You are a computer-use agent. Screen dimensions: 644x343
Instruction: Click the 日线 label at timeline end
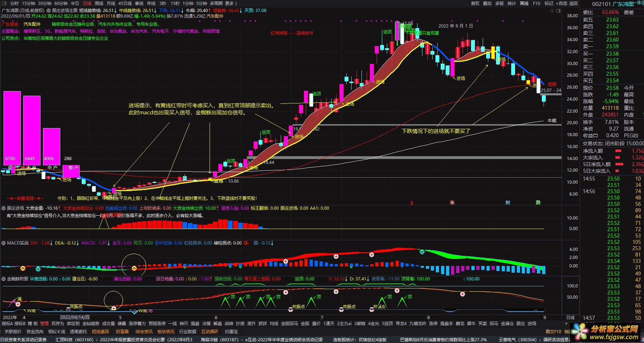click(x=570, y=317)
